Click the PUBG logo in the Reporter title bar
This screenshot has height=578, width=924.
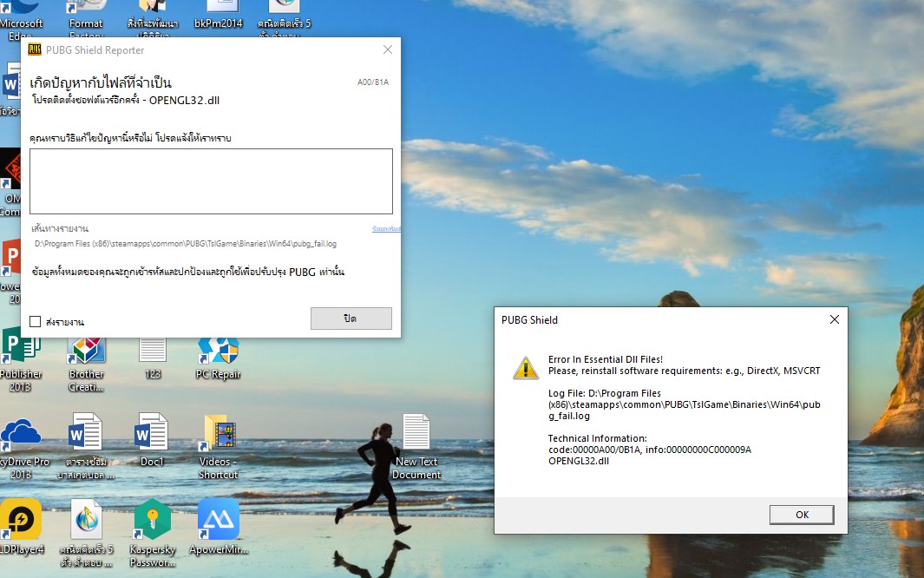coord(35,49)
